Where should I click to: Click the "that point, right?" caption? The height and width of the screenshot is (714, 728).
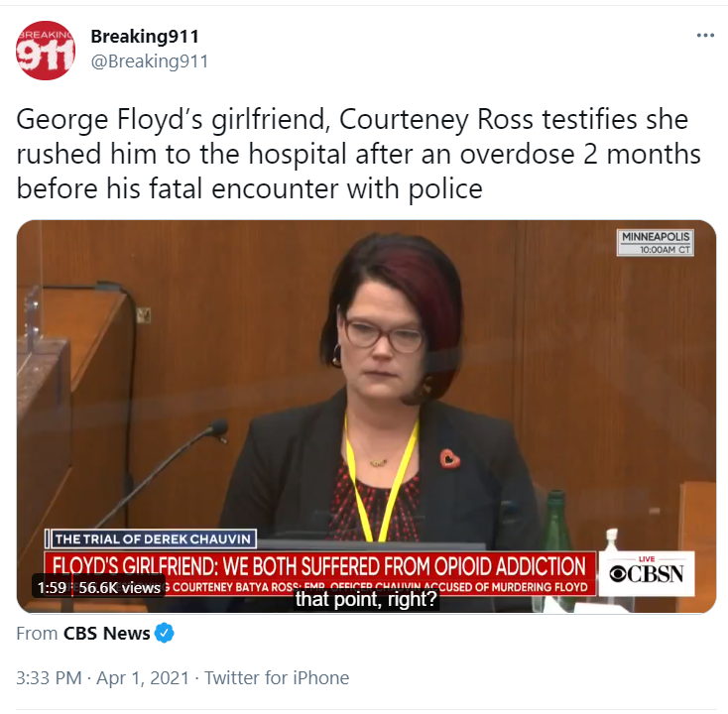pyautogui.click(x=366, y=599)
